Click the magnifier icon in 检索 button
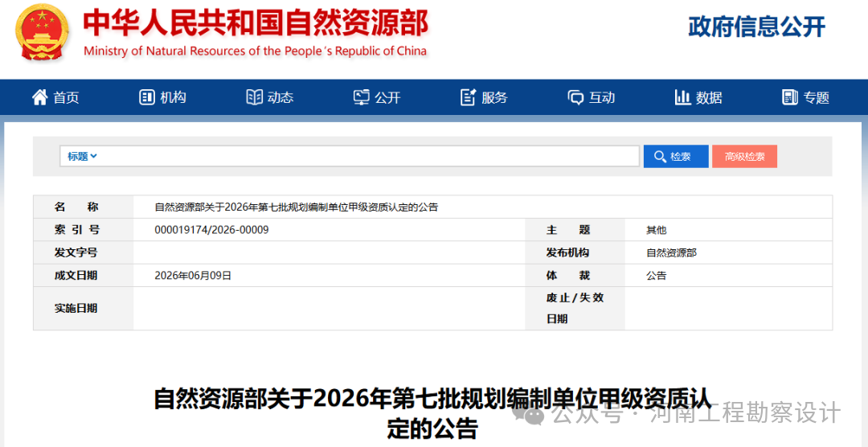 pyautogui.click(x=660, y=157)
